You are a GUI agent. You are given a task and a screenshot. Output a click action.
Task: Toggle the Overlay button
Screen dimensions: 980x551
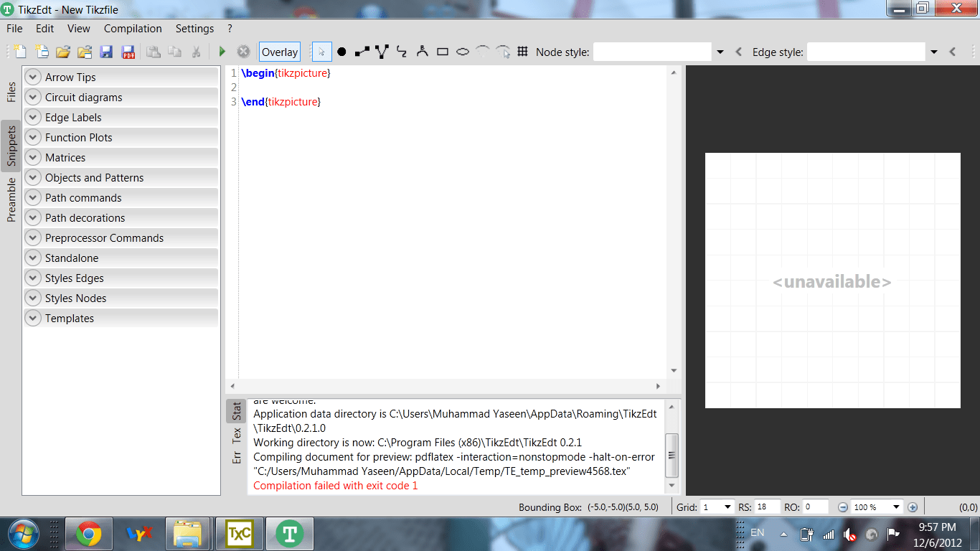279,51
